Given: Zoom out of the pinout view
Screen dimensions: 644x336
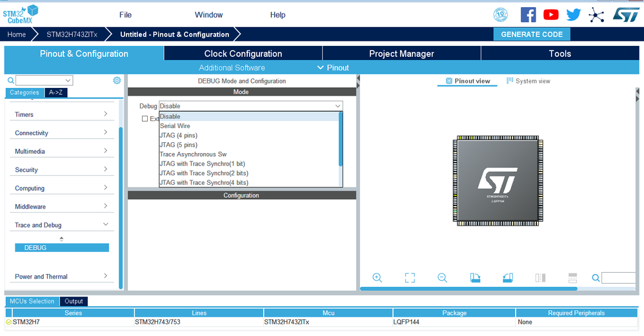Looking at the screenshot, I should [x=442, y=278].
